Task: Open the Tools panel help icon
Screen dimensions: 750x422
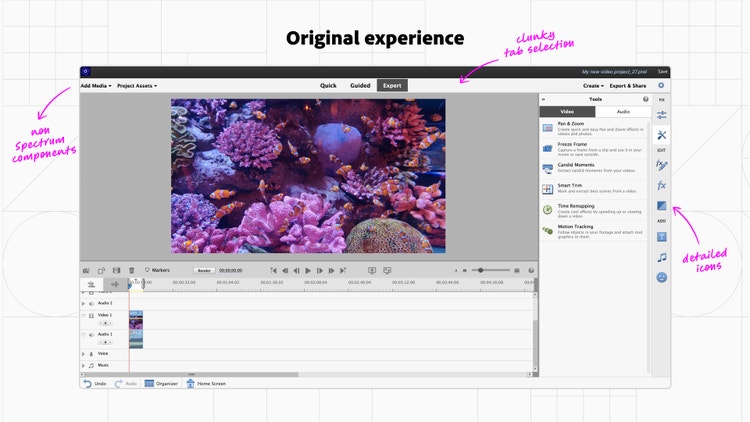Action: click(x=646, y=99)
